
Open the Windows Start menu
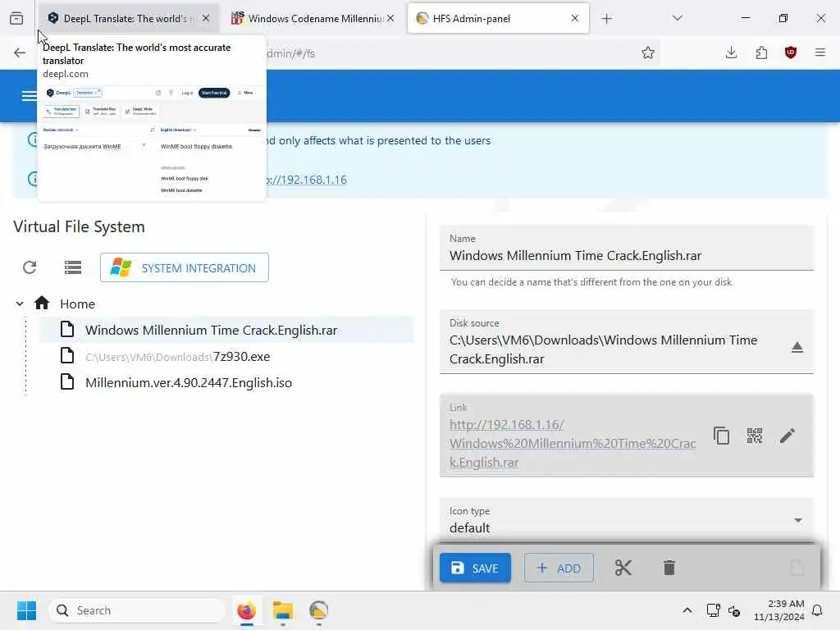[26, 610]
